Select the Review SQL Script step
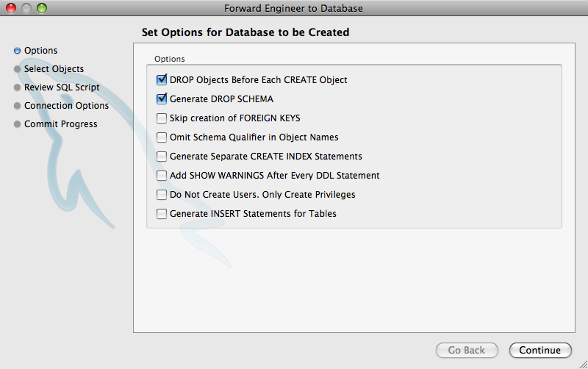Screen dimensions: 588x369 [62, 87]
